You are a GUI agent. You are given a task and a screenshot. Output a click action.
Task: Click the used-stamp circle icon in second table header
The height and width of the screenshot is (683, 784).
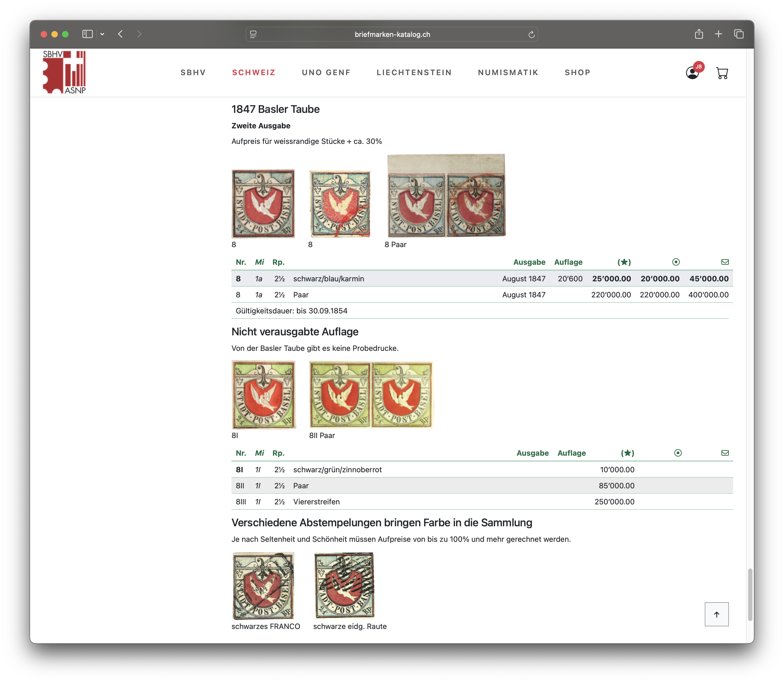678,453
